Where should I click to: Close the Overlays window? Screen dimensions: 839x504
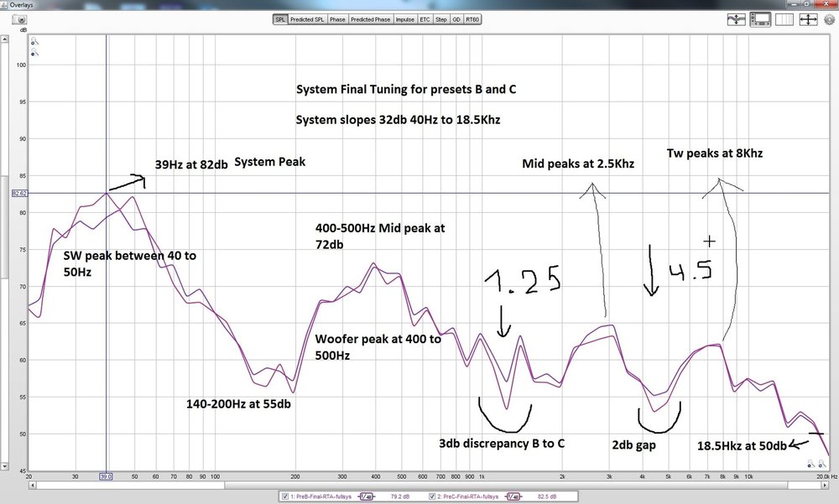[x=825, y=3]
